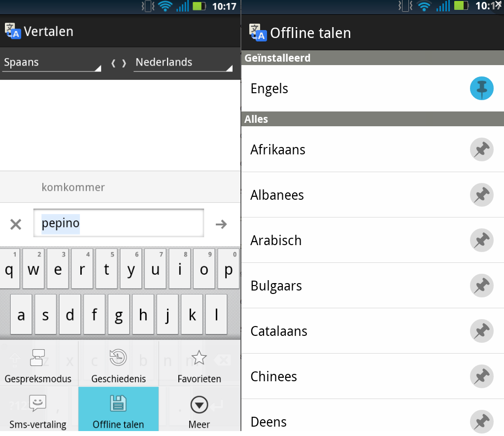Screen dimensions: 504x436
Task: Clear input with the X icon
Action: click(x=16, y=224)
